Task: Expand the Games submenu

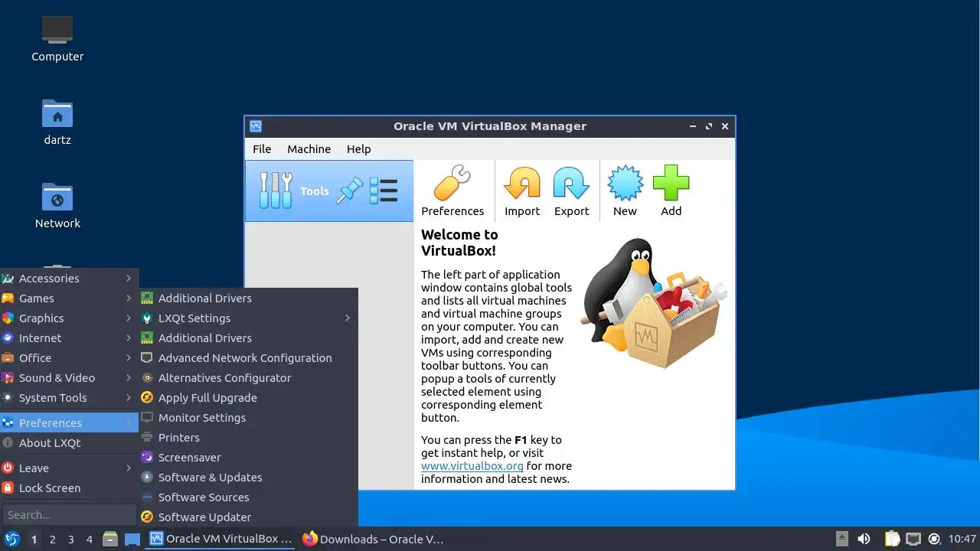Action: click(69, 298)
